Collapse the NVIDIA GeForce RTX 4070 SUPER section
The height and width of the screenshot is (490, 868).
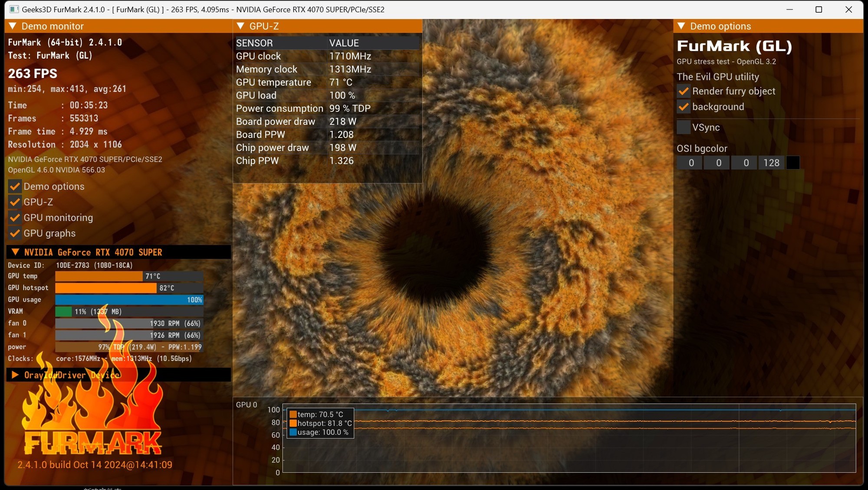pos(15,252)
